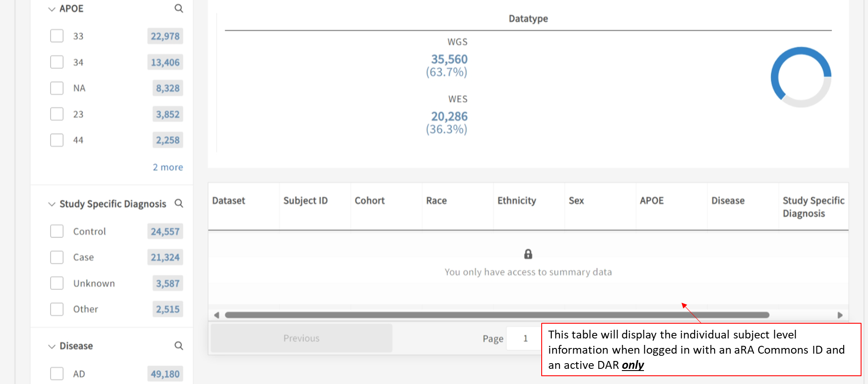Click the APOE filter search icon
The width and height of the screenshot is (868, 384).
pos(179,8)
